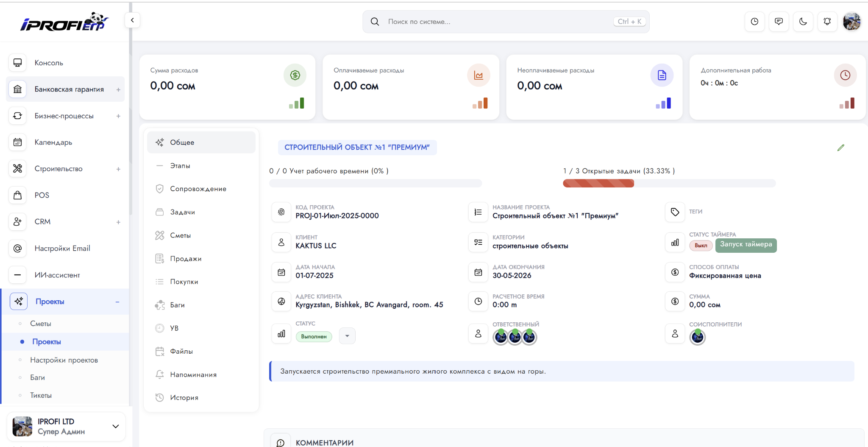Expand Строительство plus sign

pos(118,169)
